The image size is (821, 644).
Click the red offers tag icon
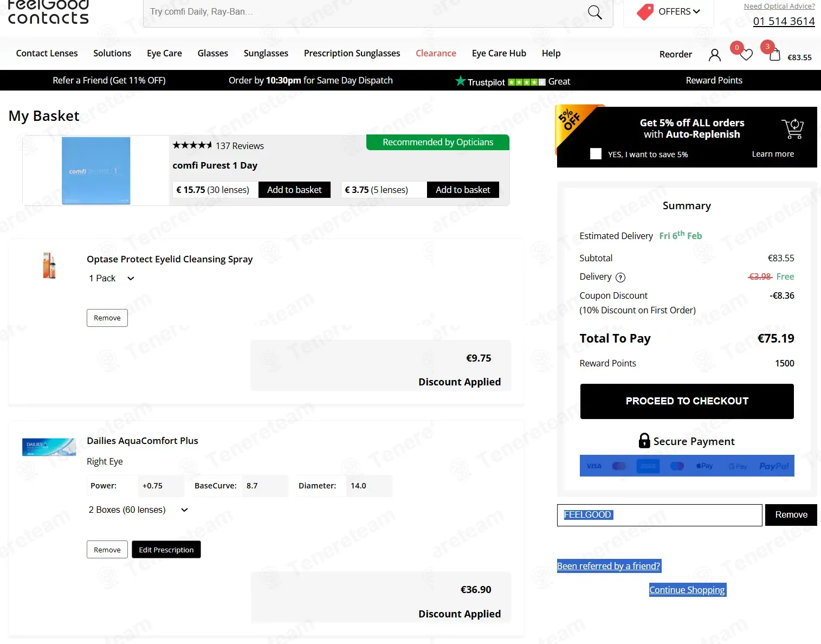(x=645, y=11)
